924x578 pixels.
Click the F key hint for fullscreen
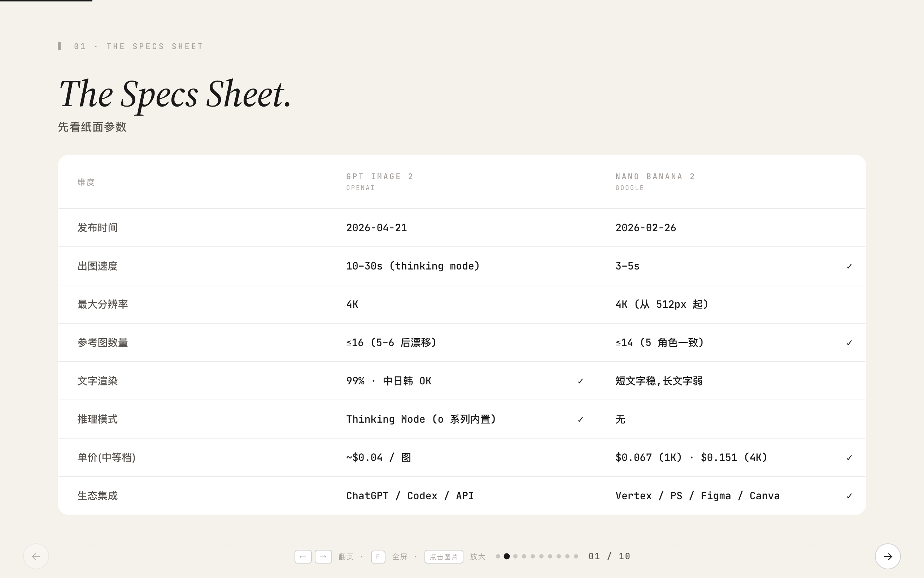(378, 557)
